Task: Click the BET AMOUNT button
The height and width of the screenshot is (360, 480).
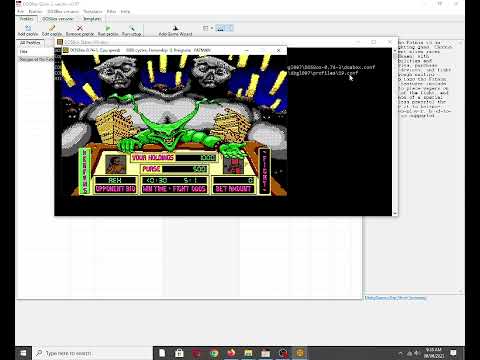Action: (233, 189)
